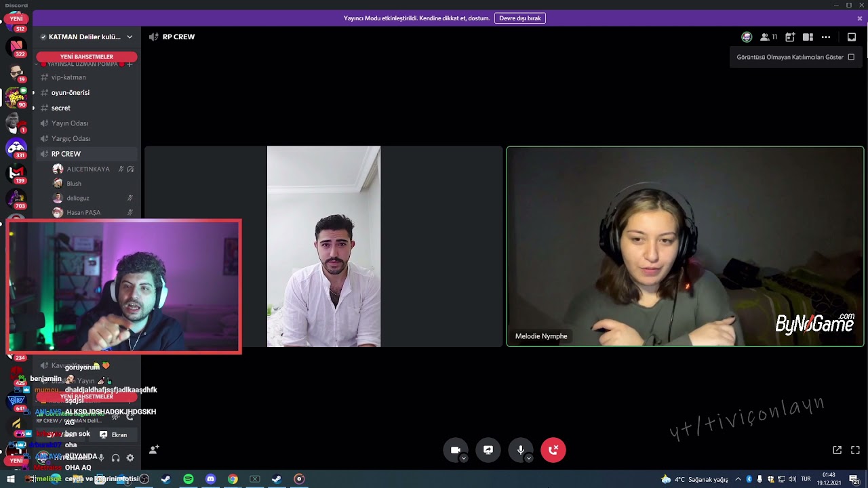This screenshot has width=868, height=488.
Task: Open the Windows notification center
Action: [x=854, y=479]
